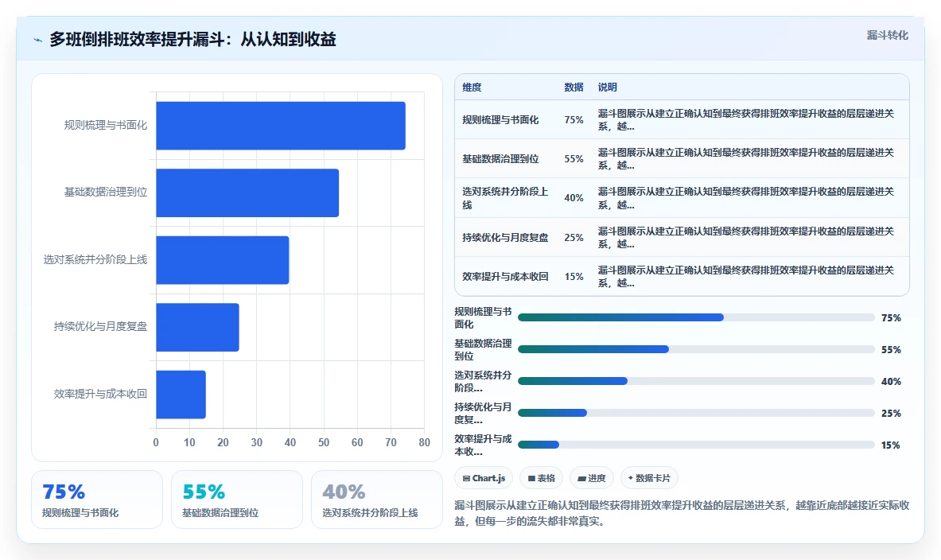Click the description in the 效率提升与成本收回 row

pyautogui.click(x=746, y=277)
